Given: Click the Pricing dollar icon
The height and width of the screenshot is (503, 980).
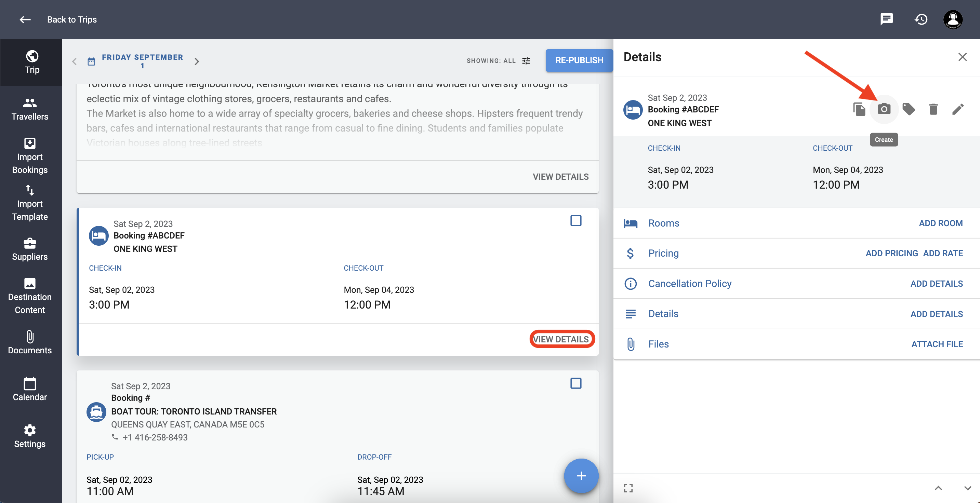Looking at the screenshot, I should 631,254.
